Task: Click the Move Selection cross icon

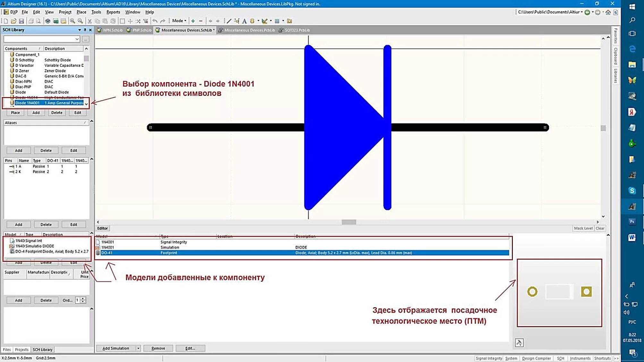Action: (130, 21)
